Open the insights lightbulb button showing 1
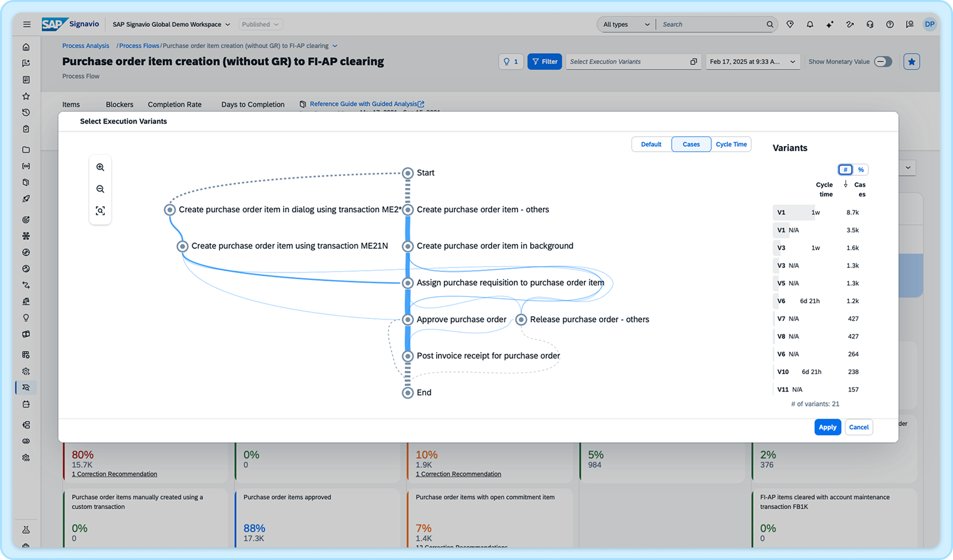Viewport: 953px width, 560px height. pyautogui.click(x=511, y=61)
